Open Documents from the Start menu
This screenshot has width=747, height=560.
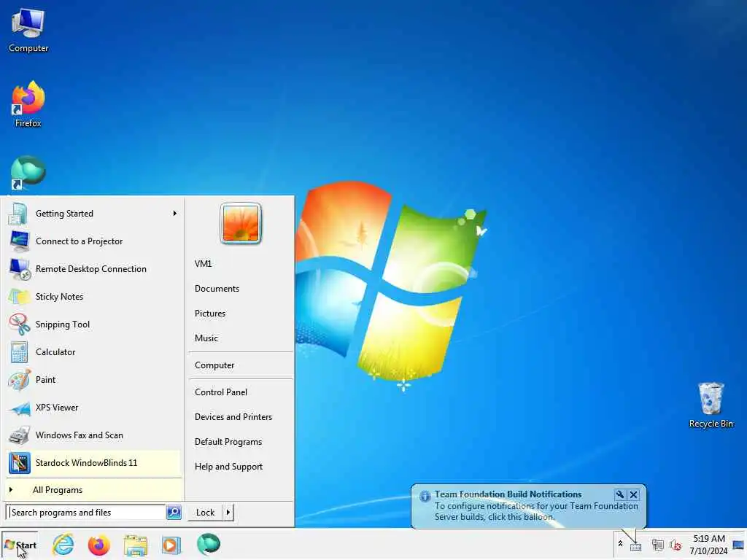(217, 289)
